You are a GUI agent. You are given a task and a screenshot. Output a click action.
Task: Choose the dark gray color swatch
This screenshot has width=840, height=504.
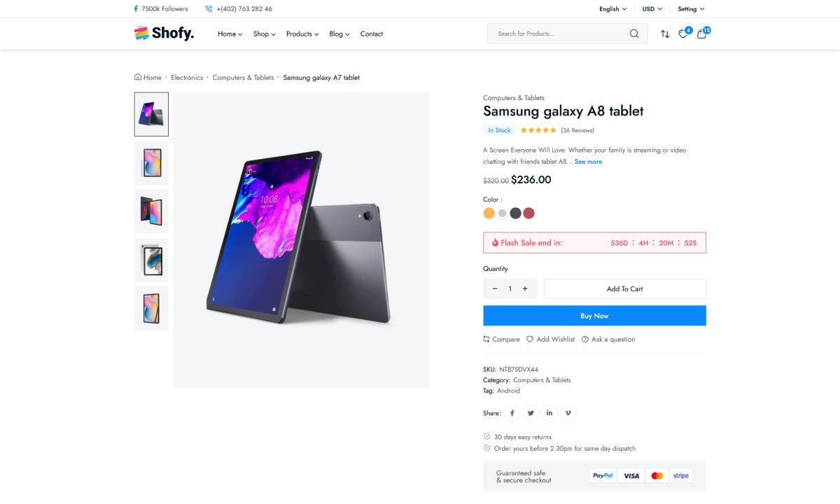tap(515, 213)
